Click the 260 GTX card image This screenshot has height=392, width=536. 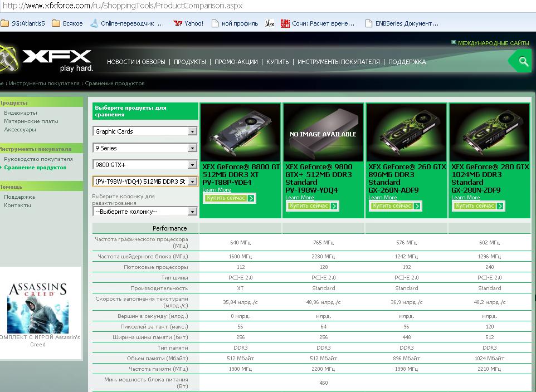[406, 133]
